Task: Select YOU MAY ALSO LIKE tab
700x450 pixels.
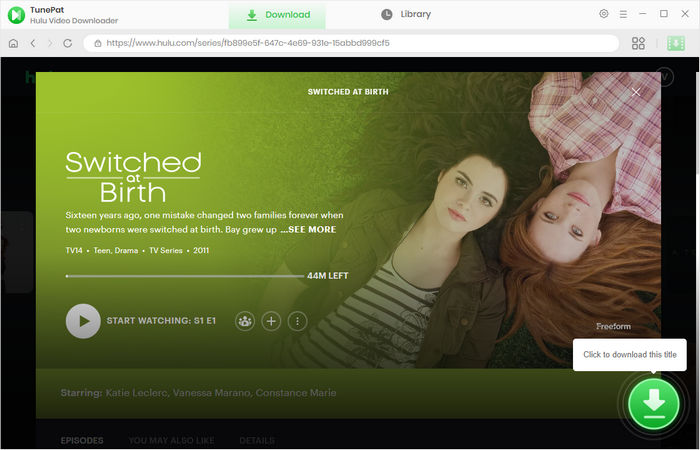Action: point(171,441)
